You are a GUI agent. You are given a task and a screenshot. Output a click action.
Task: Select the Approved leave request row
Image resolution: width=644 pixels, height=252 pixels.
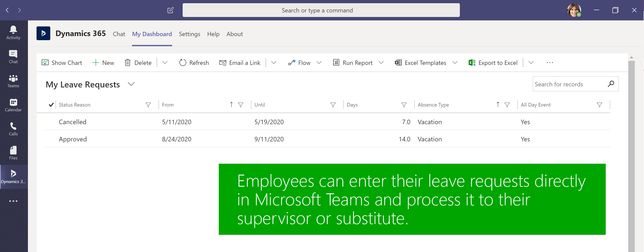pyautogui.click(x=327, y=139)
